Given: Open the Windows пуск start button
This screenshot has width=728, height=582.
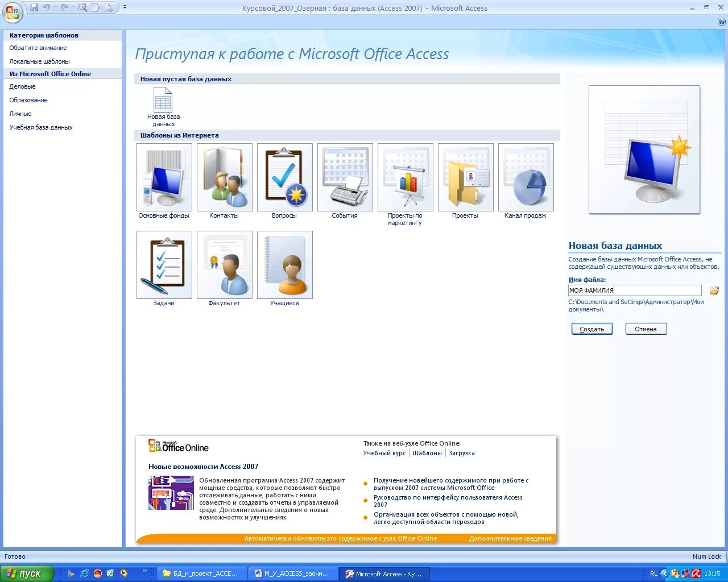Looking at the screenshot, I should point(27,573).
